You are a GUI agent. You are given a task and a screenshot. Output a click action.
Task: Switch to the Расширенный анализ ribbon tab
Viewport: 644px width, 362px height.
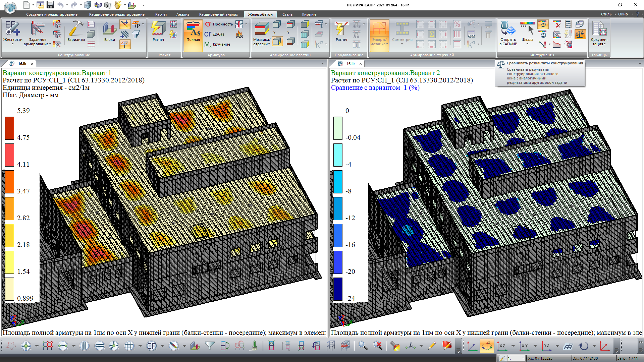click(x=218, y=14)
